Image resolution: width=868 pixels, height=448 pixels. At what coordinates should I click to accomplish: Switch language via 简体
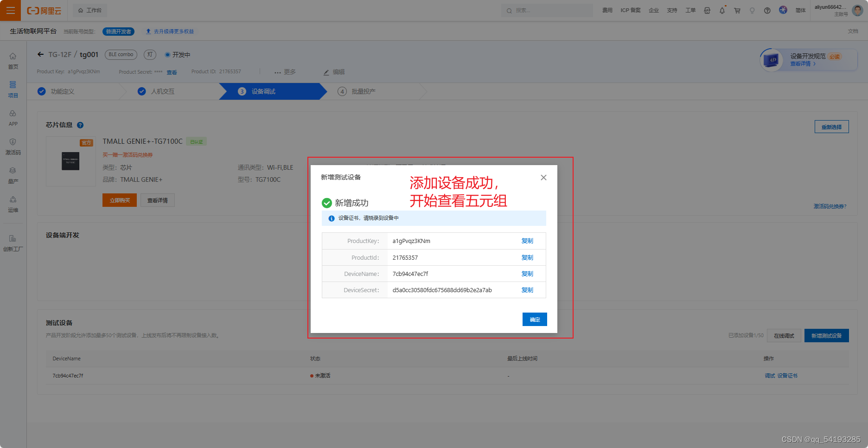(801, 10)
